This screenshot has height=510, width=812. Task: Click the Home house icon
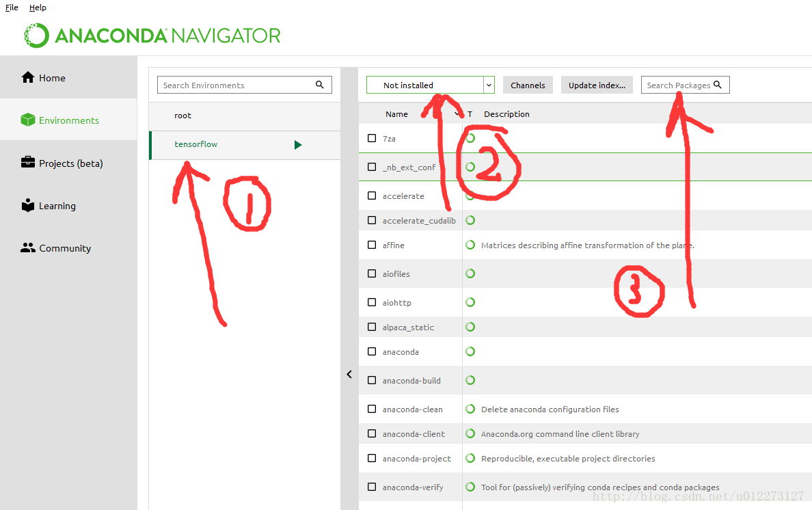[28, 77]
